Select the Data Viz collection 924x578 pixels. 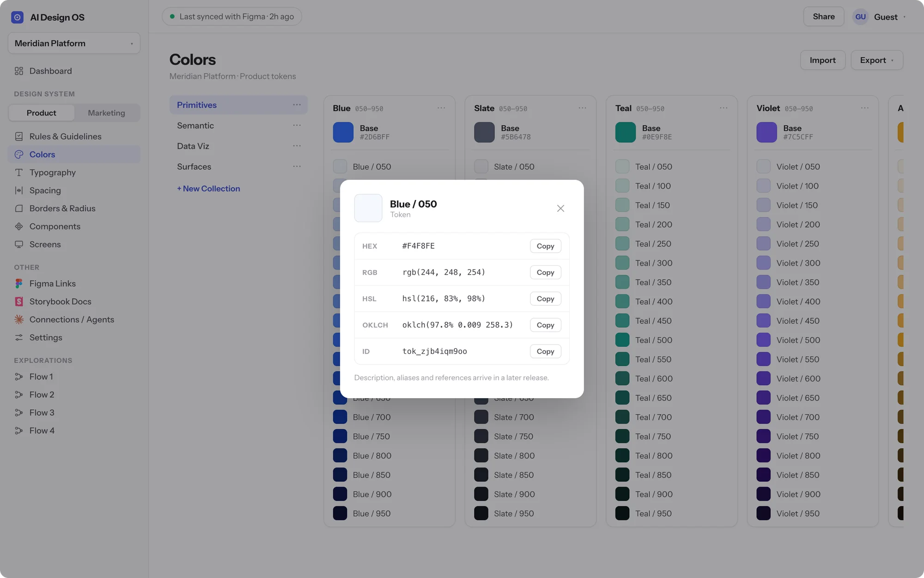[238, 146]
